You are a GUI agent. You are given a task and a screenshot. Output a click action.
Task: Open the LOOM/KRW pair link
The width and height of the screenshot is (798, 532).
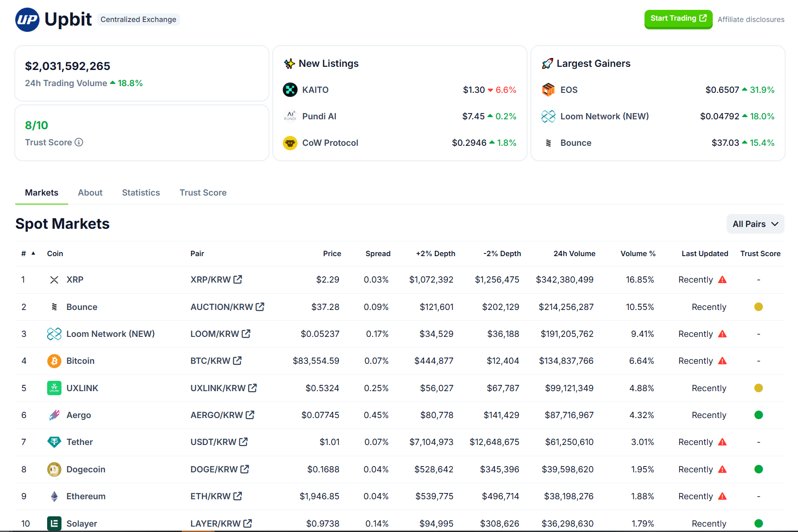(220, 334)
